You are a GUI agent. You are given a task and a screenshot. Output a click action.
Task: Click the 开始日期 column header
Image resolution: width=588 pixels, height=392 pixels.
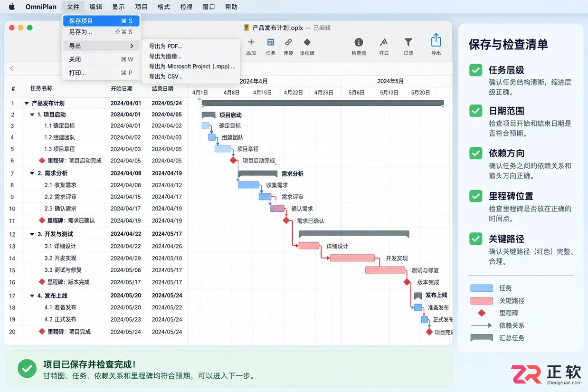122,88
